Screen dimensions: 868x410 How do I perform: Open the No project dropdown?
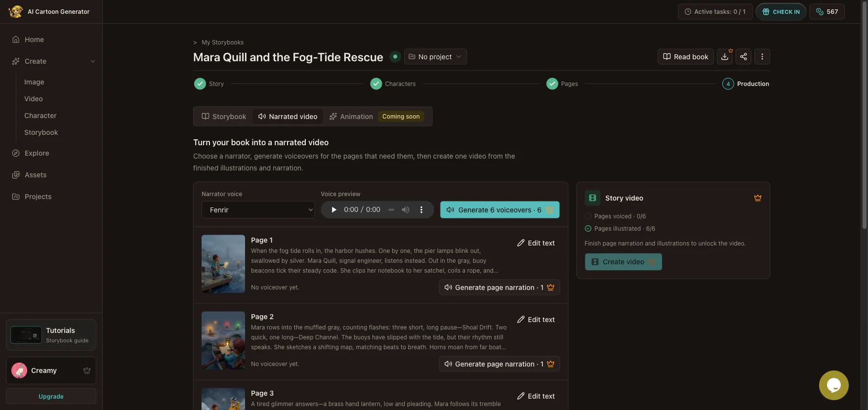pyautogui.click(x=435, y=57)
